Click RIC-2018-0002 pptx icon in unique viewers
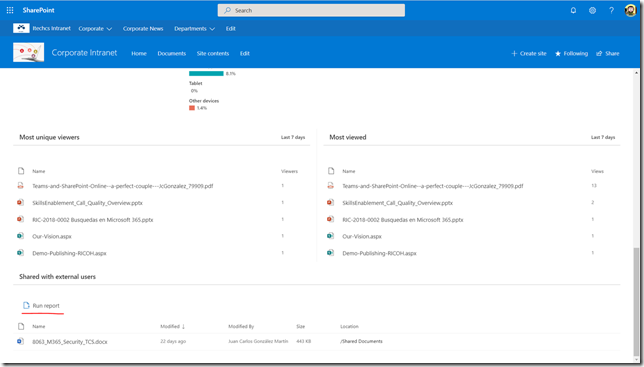This screenshot has height=367, width=644. tap(20, 219)
